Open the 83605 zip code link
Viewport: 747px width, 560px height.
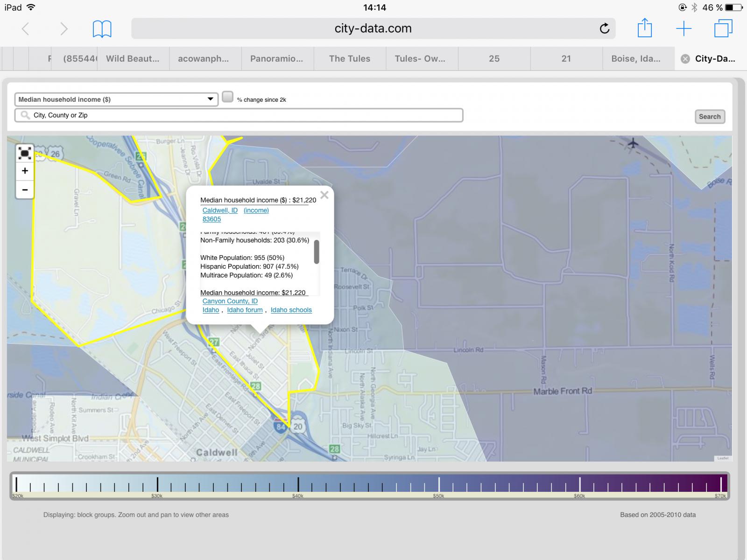(211, 219)
